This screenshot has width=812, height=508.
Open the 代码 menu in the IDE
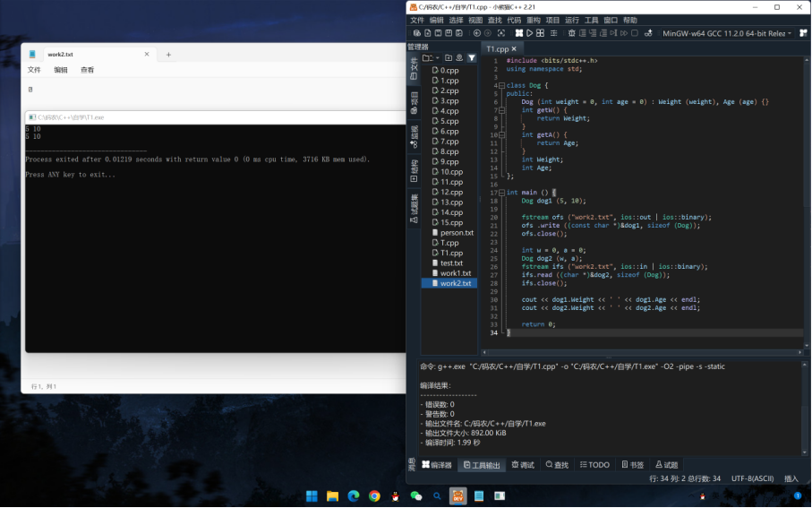(514, 21)
